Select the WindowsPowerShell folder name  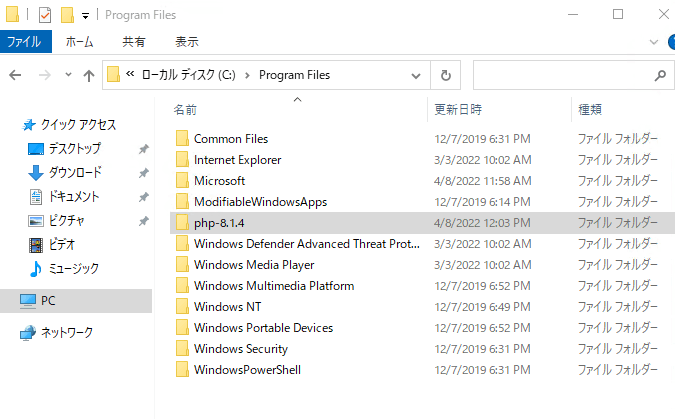(247, 370)
